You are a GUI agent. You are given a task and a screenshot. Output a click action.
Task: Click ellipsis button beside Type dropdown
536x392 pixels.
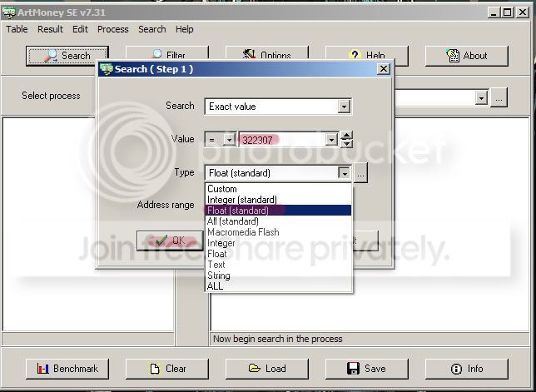click(360, 173)
